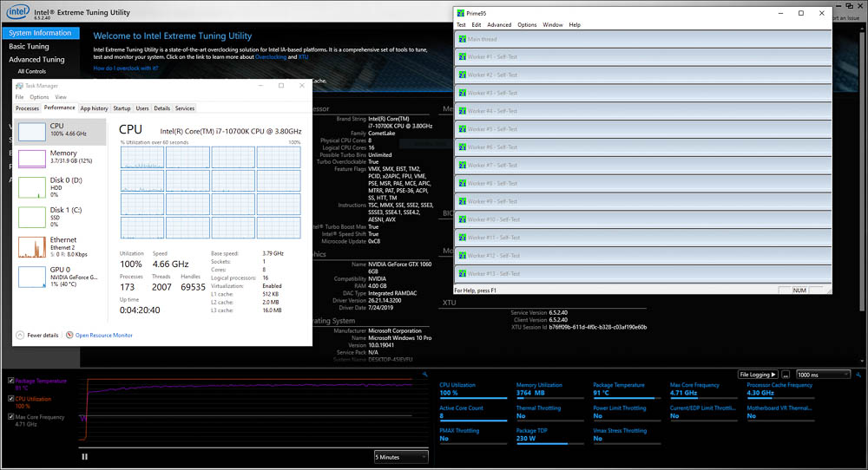Switch to Services tab in Task Manager
This screenshot has width=868, height=470.
coord(185,108)
